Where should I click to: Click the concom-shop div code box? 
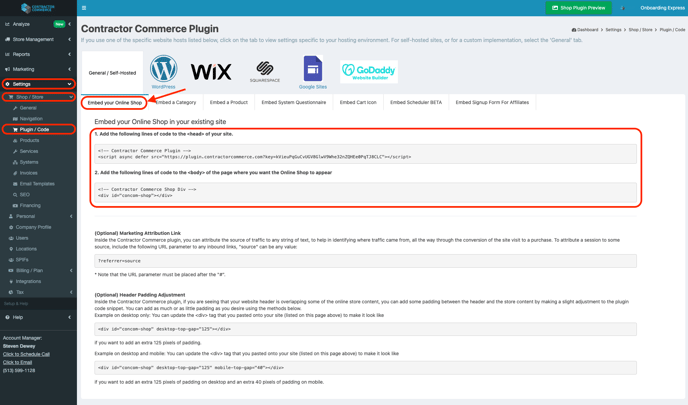[x=366, y=192]
